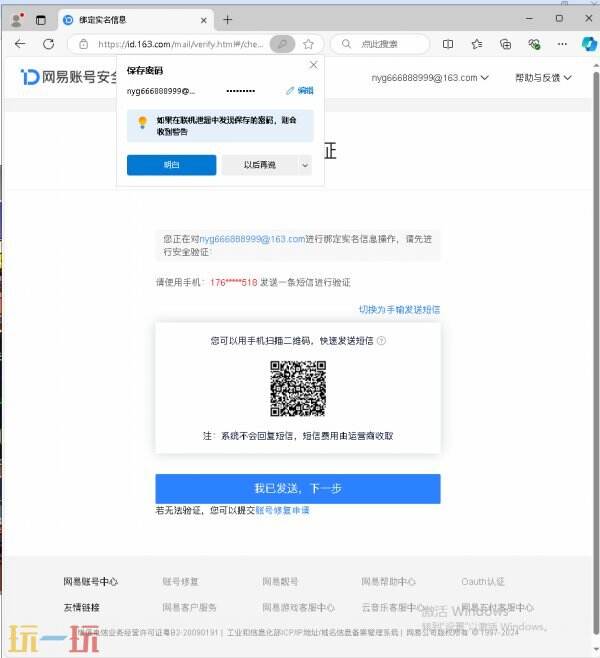Open browser essentials heart icon
The image size is (600, 658).
tap(534, 44)
